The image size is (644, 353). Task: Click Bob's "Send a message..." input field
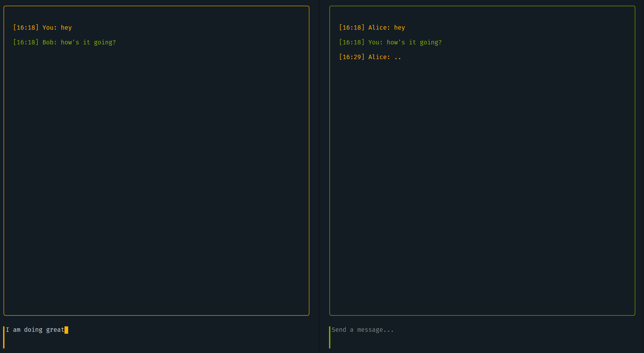tap(482, 337)
